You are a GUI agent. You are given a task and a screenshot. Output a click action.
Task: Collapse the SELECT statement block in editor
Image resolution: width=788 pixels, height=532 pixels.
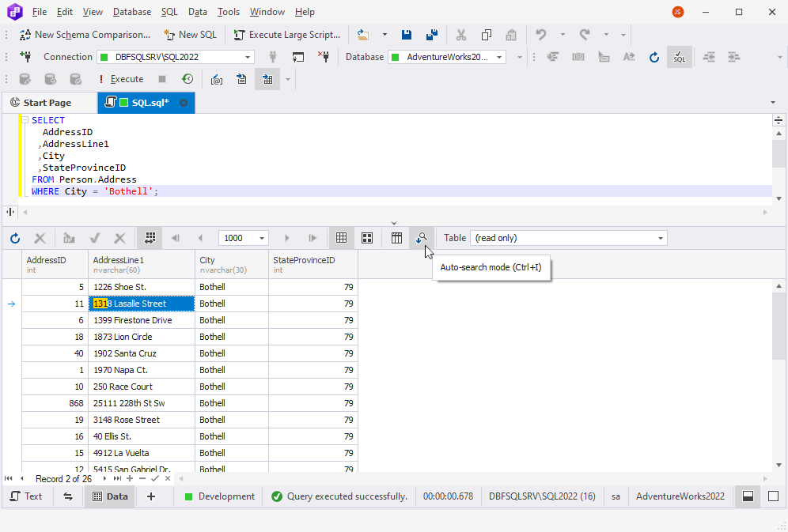click(x=25, y=120)
